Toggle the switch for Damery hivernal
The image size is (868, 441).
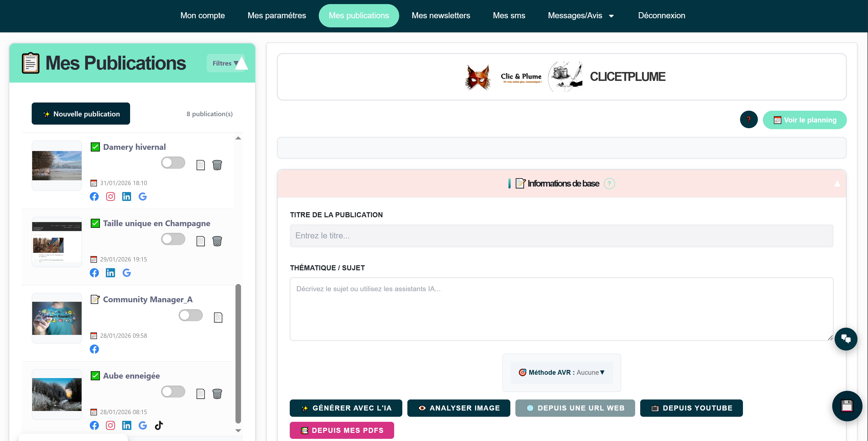tap(173, 163)
